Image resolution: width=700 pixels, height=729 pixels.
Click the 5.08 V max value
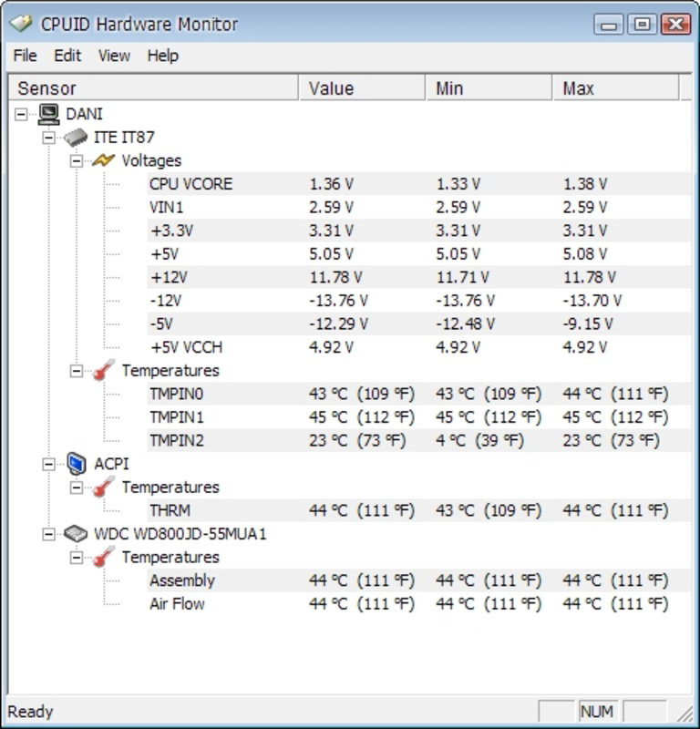pos(584,254)
